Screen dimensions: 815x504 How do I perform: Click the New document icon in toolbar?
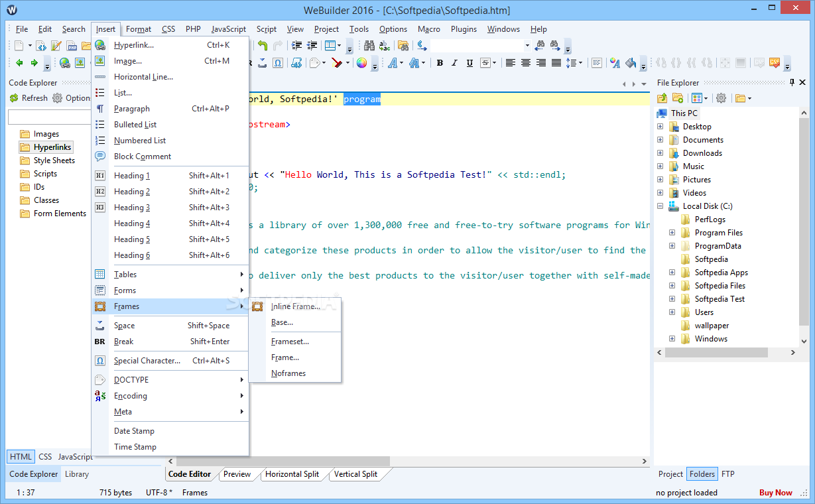[x=19, y=46]
